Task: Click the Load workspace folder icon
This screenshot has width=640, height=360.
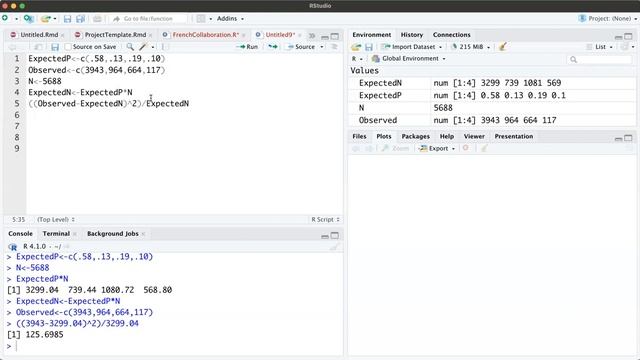Action: pyautogui.click(x=356, y=47)
